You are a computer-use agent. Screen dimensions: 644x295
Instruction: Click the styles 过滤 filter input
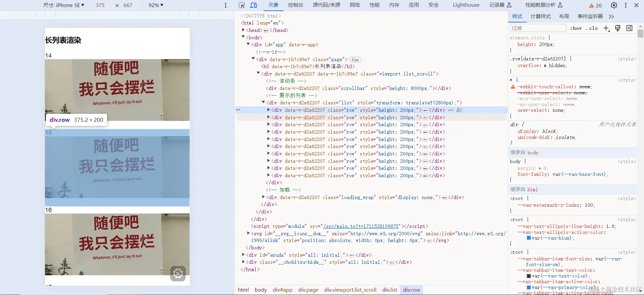coord(538,28)
